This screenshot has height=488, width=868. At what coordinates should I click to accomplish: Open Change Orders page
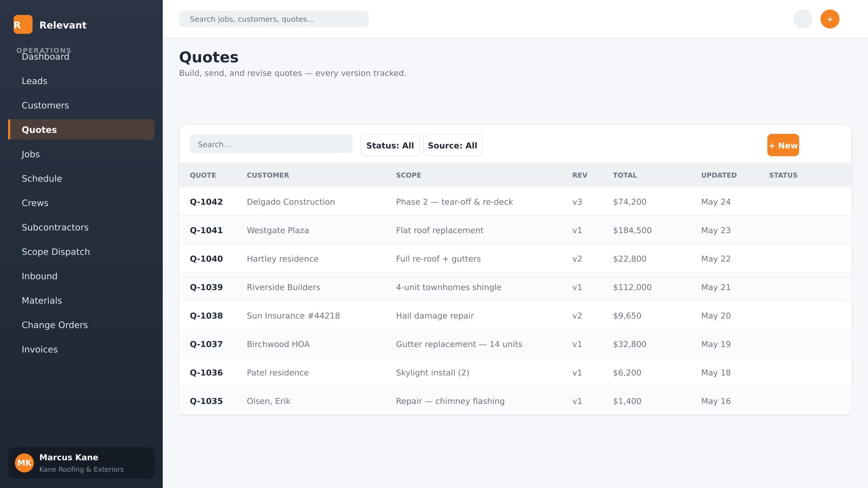pyautogui.click(x=81, y=325)
